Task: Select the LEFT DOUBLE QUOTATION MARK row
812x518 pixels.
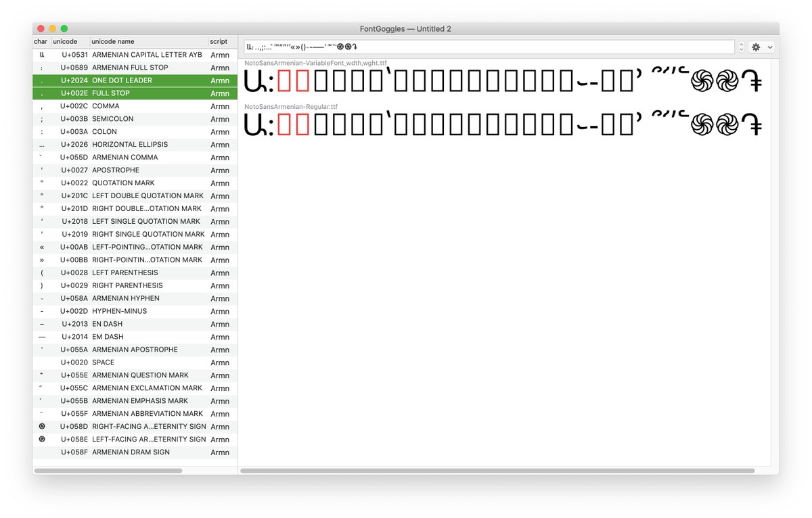Action: coord(135,196)
